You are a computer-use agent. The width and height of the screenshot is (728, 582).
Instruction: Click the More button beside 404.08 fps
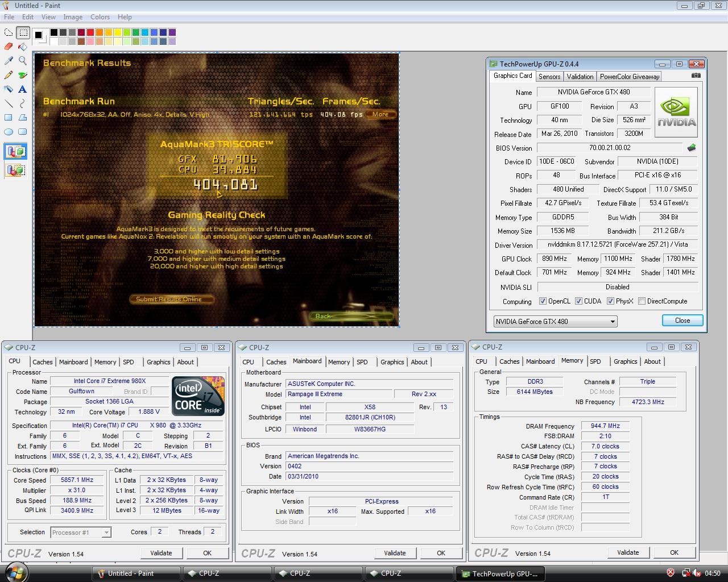380,114
